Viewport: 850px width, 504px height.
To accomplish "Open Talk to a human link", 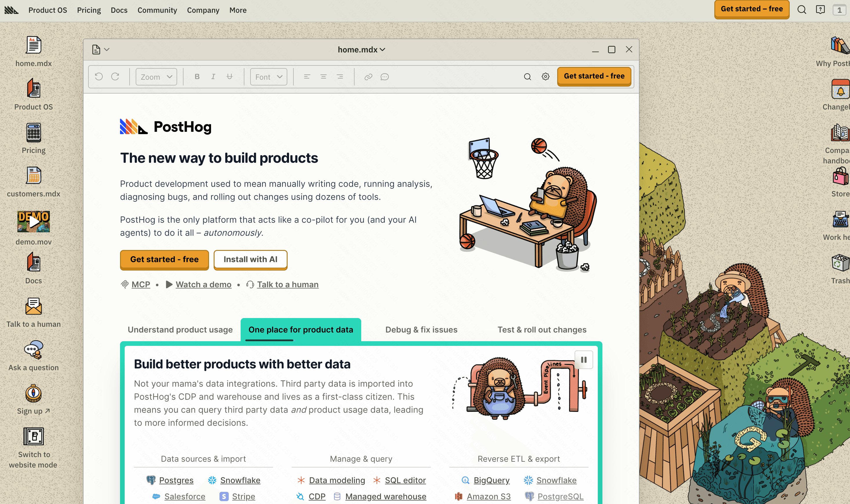I will coord(288,284).
